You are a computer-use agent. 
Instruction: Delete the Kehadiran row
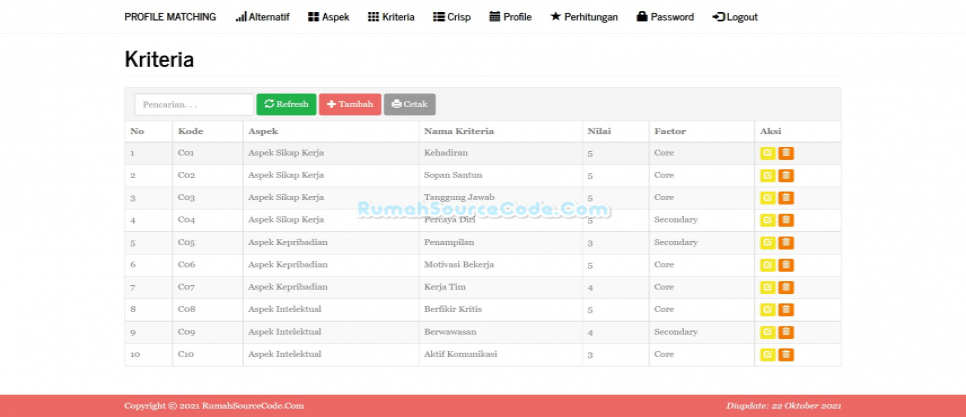786,153
